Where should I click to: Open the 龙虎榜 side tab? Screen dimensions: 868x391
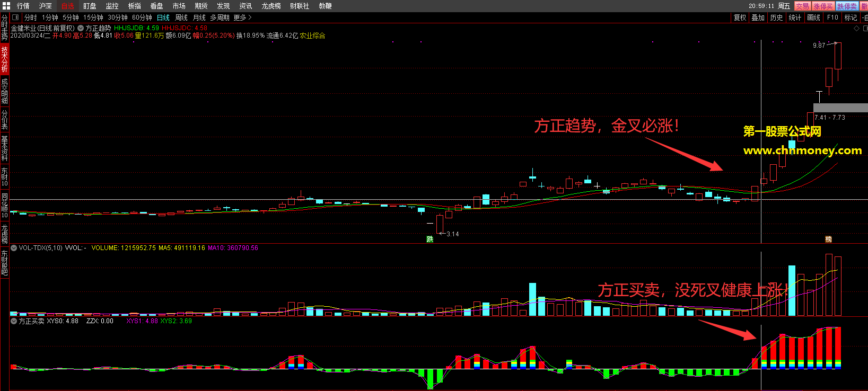point(4,234)
